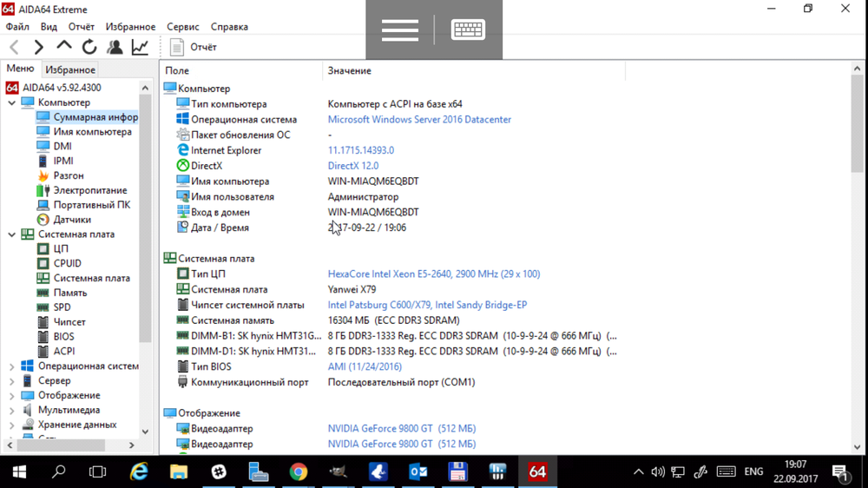Open the hamburger menu icon at top
Viewport: 868px width, 488px height.
pos(399,30)
